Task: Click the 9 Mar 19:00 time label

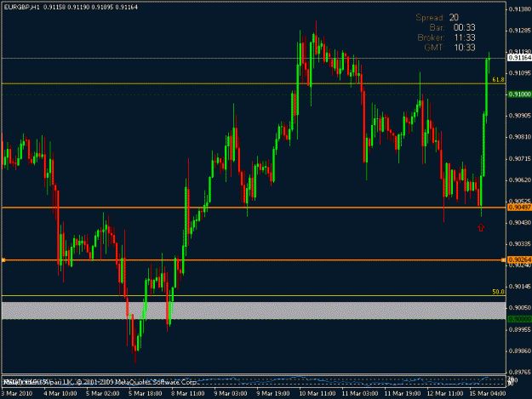Action: (x=273, y=394)
